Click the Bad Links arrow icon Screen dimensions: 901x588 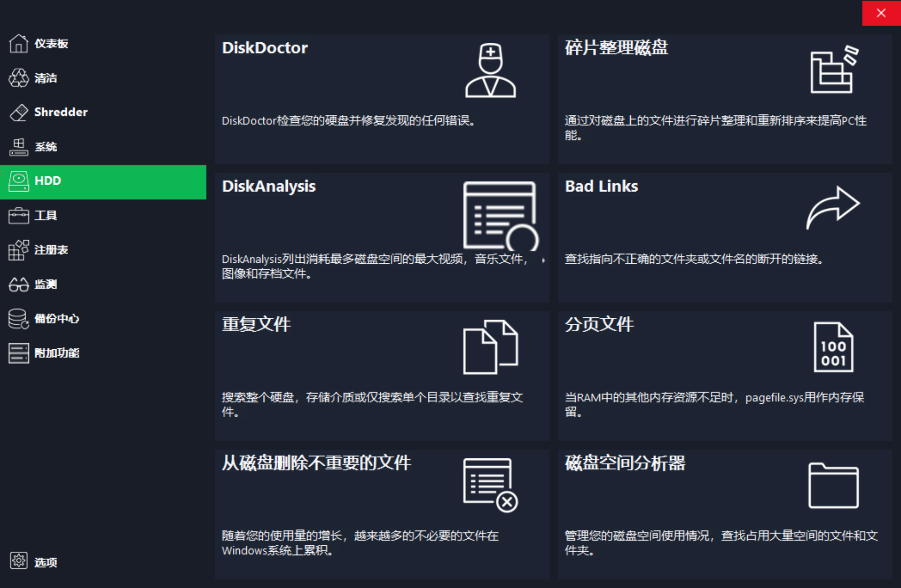[x=833, y=207]
